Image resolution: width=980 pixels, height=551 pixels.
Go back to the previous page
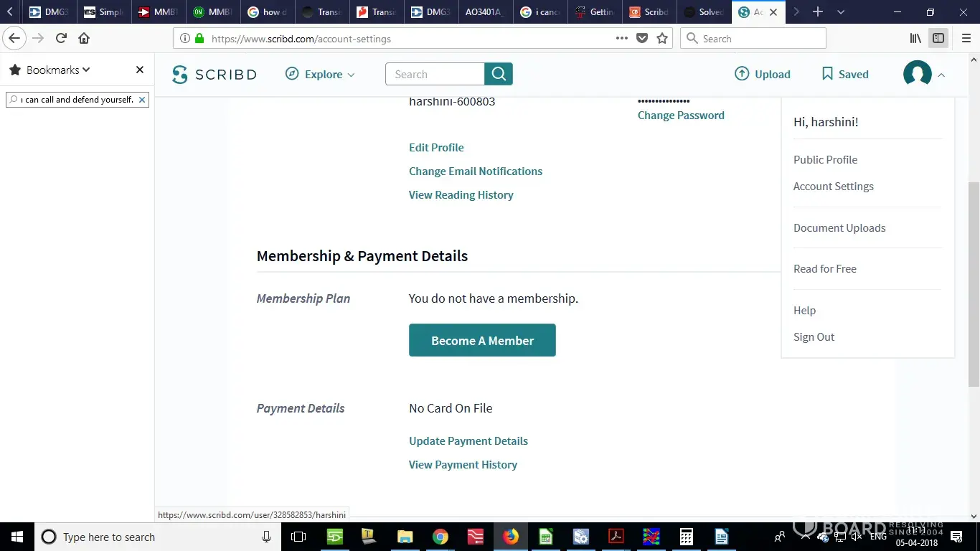14,39
